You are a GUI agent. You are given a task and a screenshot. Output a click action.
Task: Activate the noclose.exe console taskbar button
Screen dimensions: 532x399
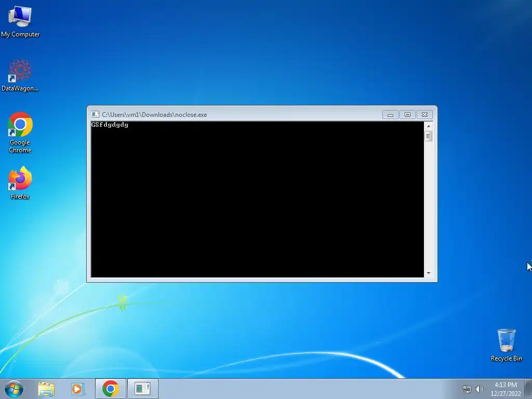(x=142, y=389)
